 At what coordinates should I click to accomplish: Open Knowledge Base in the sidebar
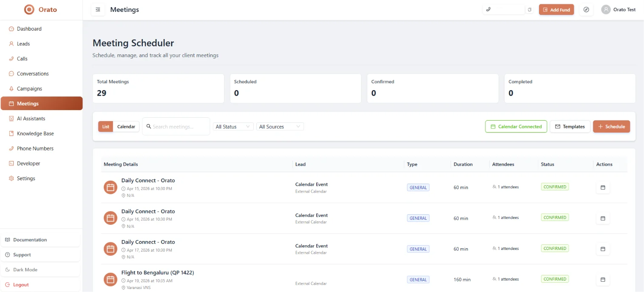(41, 133)
